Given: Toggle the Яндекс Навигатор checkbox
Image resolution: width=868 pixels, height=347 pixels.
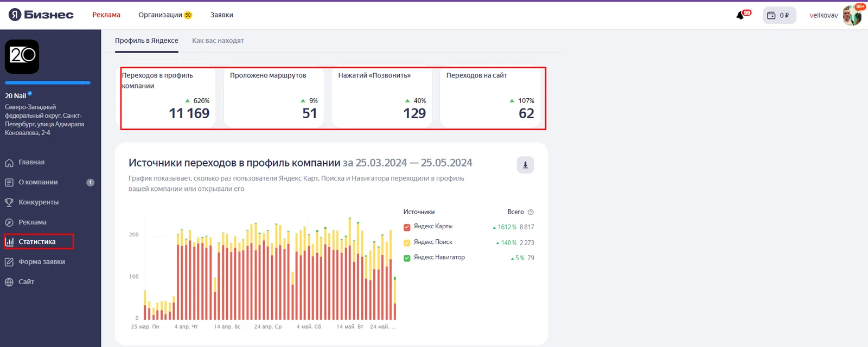Looking at the screenshot, I should click(407, 258).
